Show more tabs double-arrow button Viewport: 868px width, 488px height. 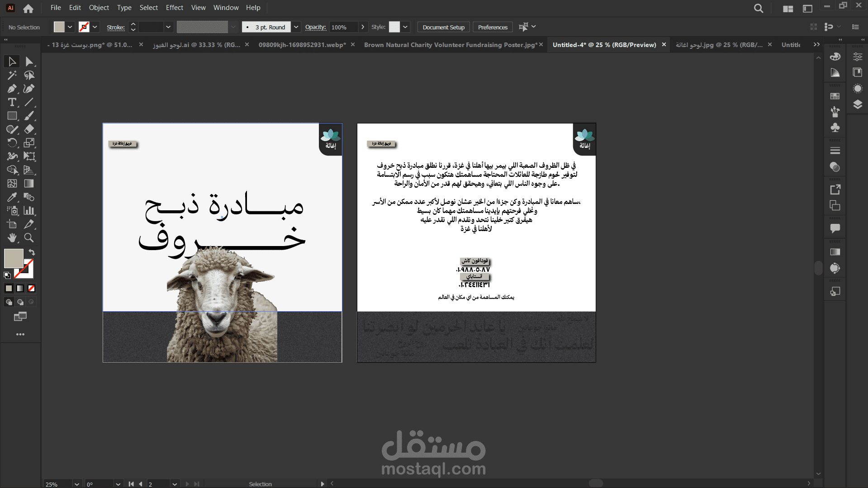coord(816,44)
